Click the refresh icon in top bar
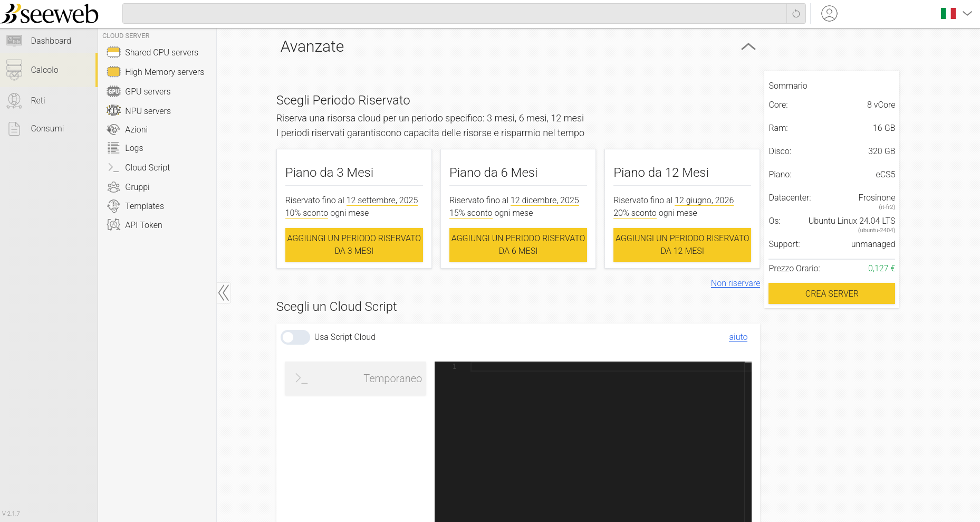This screenshot has height=522, width=980. 796,14
